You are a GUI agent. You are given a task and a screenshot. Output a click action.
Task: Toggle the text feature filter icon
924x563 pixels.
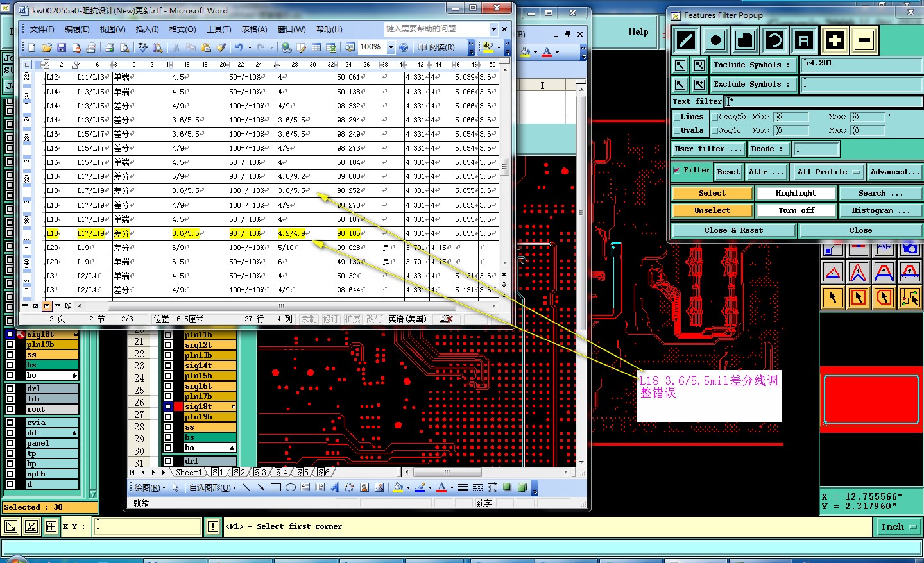coord(804,41)
